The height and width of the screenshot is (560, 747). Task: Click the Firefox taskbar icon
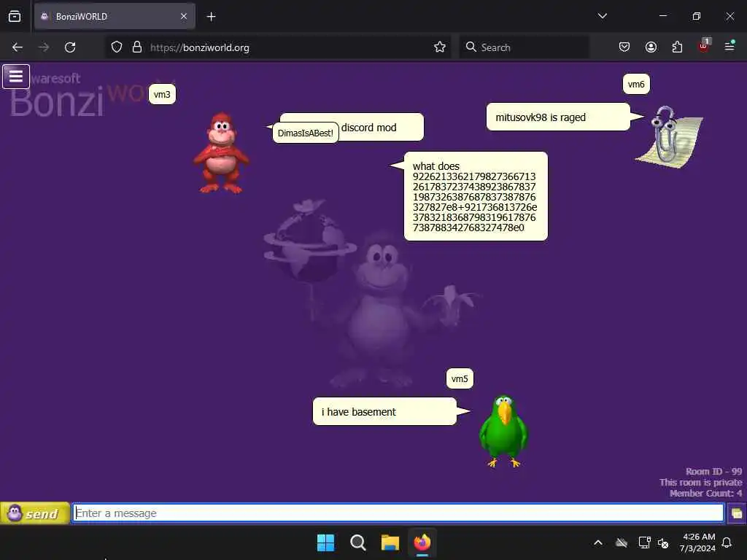click(x=422, y=542)
